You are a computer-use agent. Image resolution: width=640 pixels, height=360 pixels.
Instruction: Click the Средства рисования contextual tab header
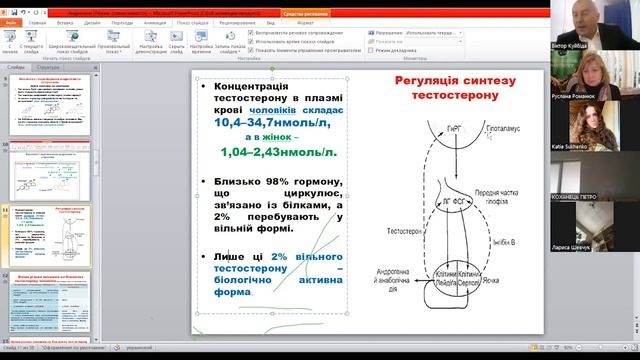[305, 13]
